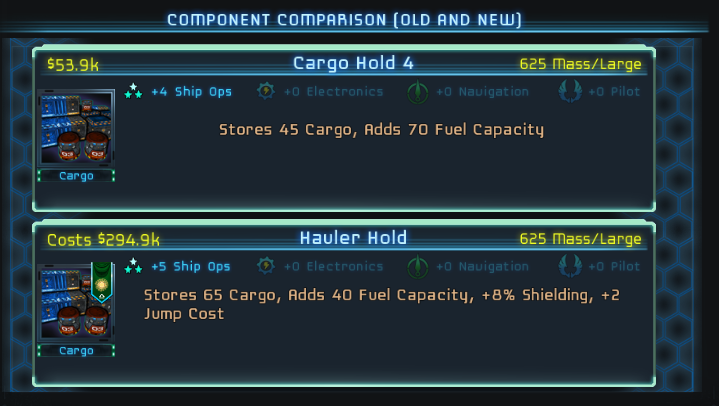719x406 pixels.
Task: Click the Stores 65 Cargo description text
Action: click(382, 304)
